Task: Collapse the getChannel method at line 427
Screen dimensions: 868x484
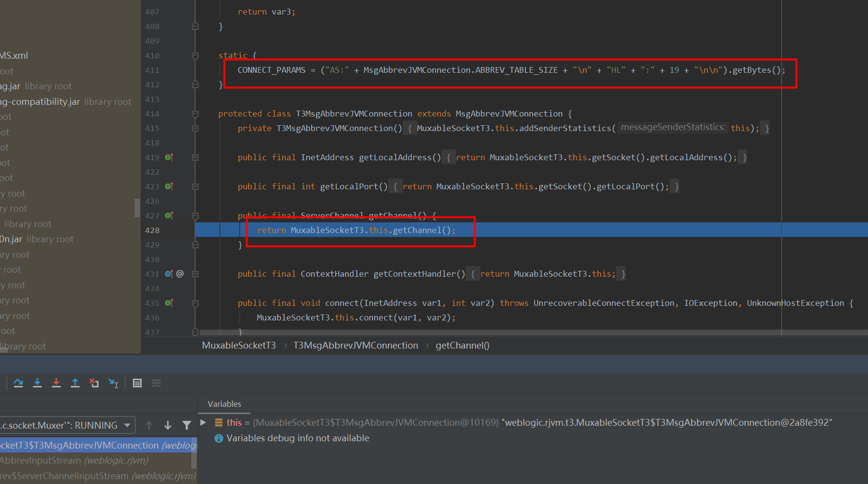Action: [196, 216]
